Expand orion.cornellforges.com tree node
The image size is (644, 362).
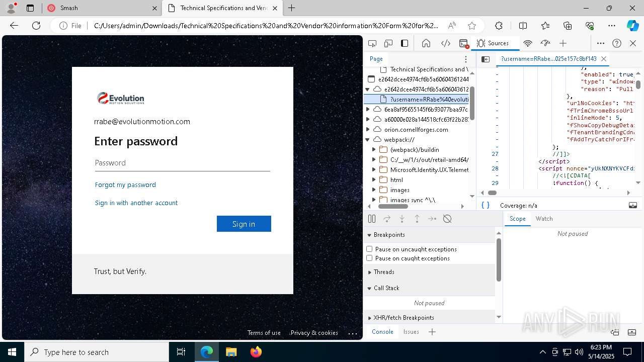click(x=368, y=130)
